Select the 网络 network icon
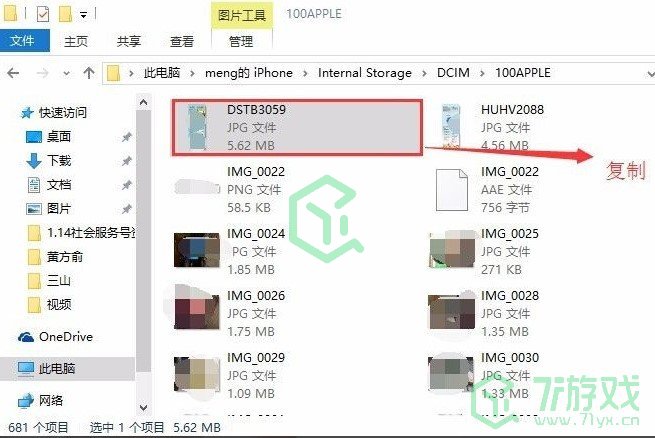Image resolution: width=655 pixels, height=438 pixels. click(25, 401)
